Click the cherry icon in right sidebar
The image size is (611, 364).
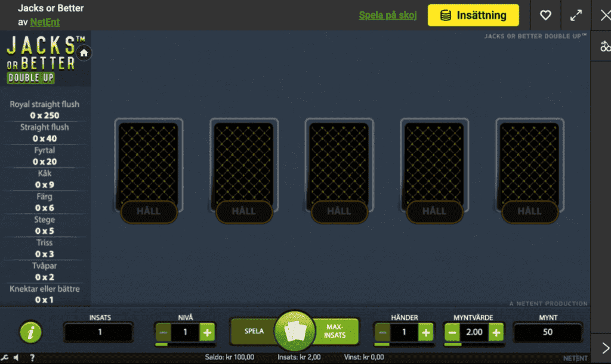pyautogui.click(x=605, y=47)
